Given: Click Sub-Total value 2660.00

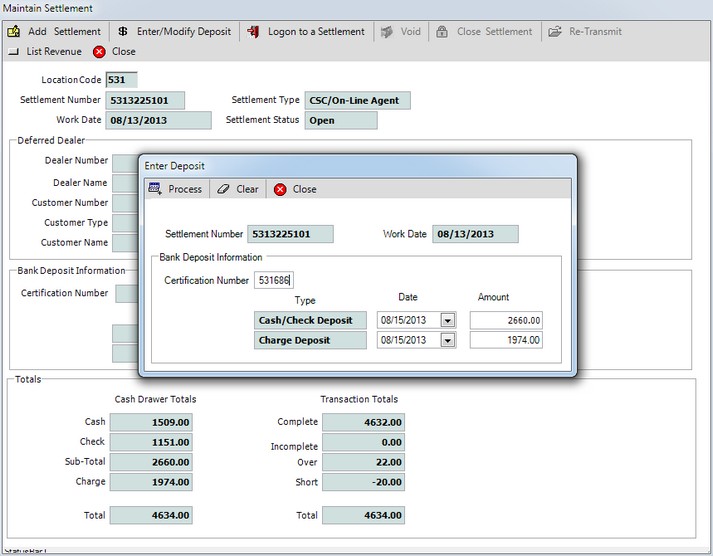Looking at the screenshot, I should point(151,462).
